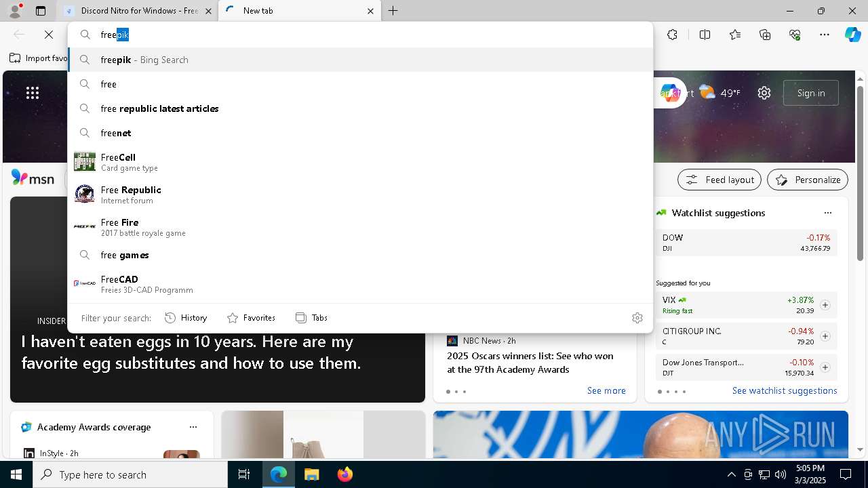This screenshot has height=488, width=868.
Task: Filter search by History
Action: click(186, 317)
